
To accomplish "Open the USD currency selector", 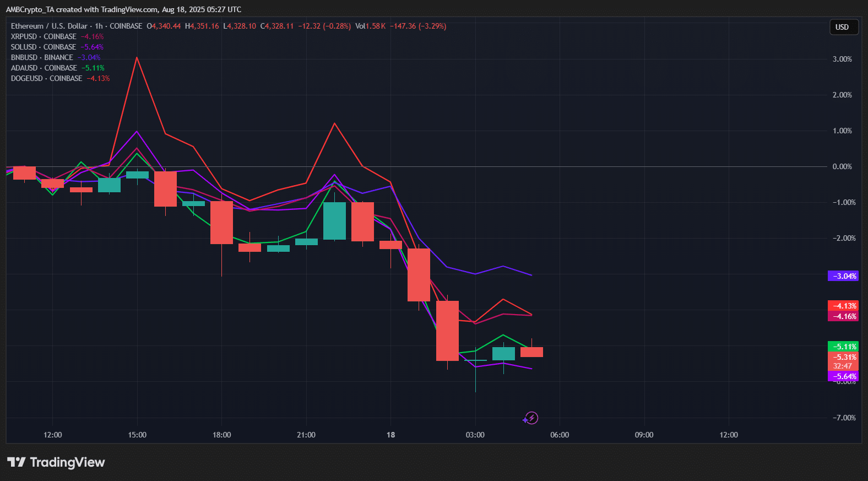I will point(843,27).
